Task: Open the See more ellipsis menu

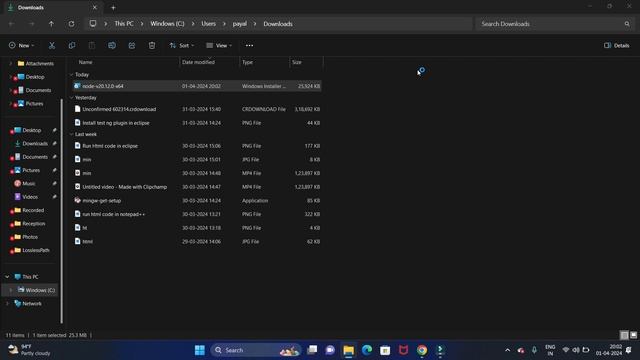Action: [249, 45]
